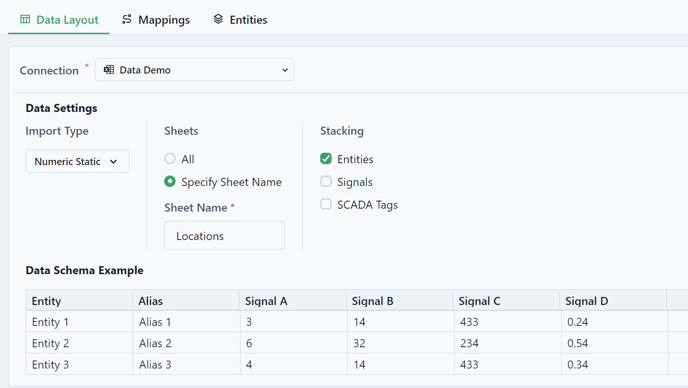
Task: Select the All sheets radio button
Action: coord(170,158)
